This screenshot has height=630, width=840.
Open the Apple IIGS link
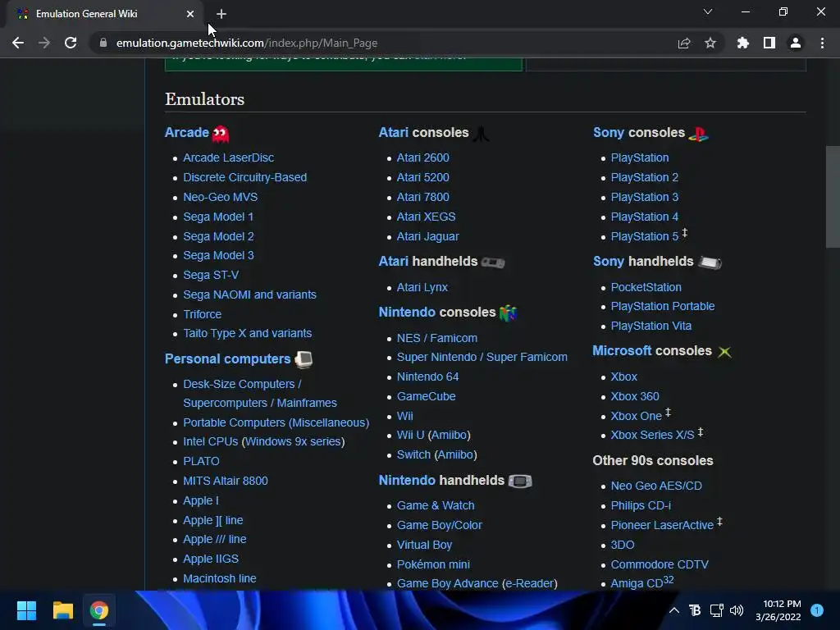pyautogui.click(x=211, y=559)
